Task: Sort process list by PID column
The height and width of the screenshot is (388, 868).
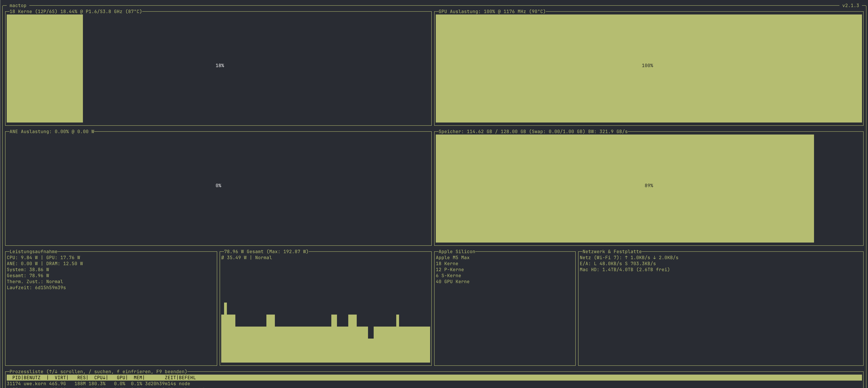Action: click(17, 378)
